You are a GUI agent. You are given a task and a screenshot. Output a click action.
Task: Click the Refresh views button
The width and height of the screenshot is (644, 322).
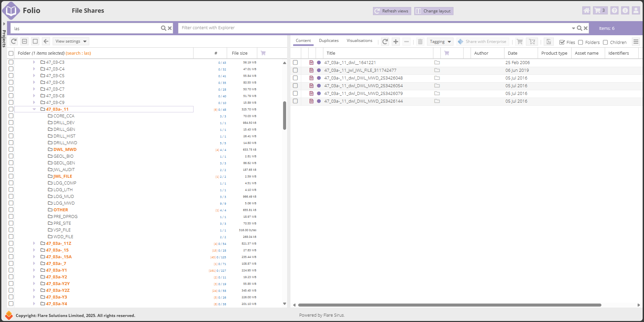[x=392, y=11]
